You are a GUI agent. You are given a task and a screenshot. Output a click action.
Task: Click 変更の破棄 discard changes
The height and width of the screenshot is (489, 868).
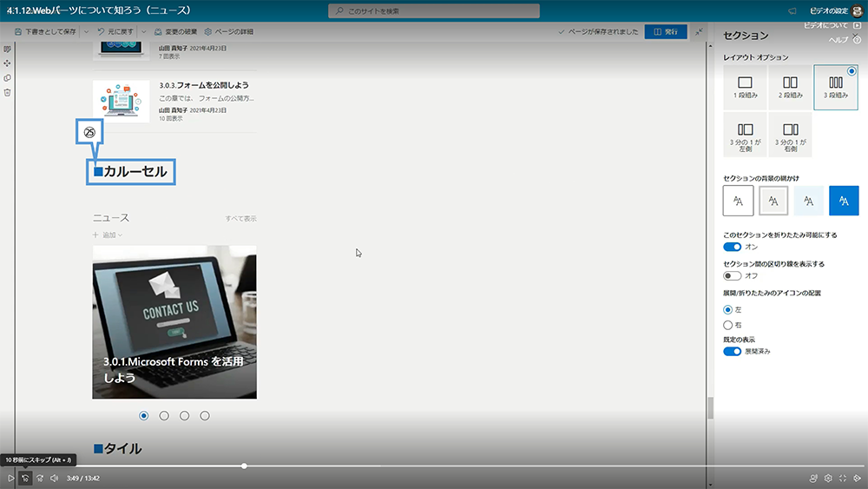pos(176,31)
